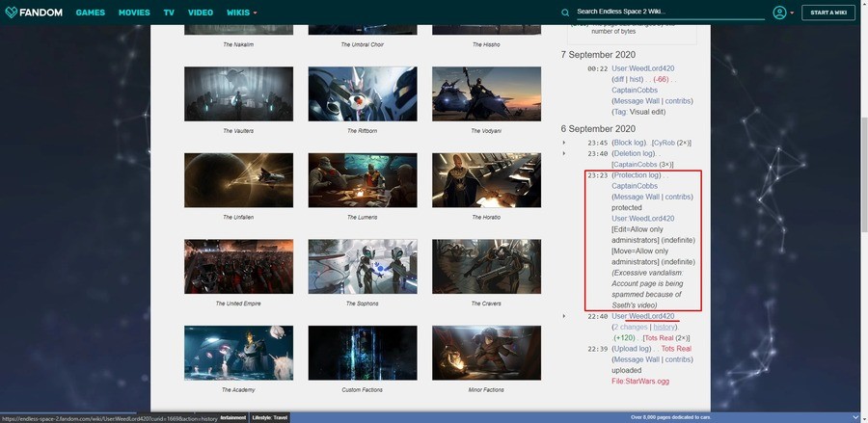Image resolution: width=868 pixels, height=423 pixels.
Task: Open the Custom Factions image
Action: (x=363, y=353)
